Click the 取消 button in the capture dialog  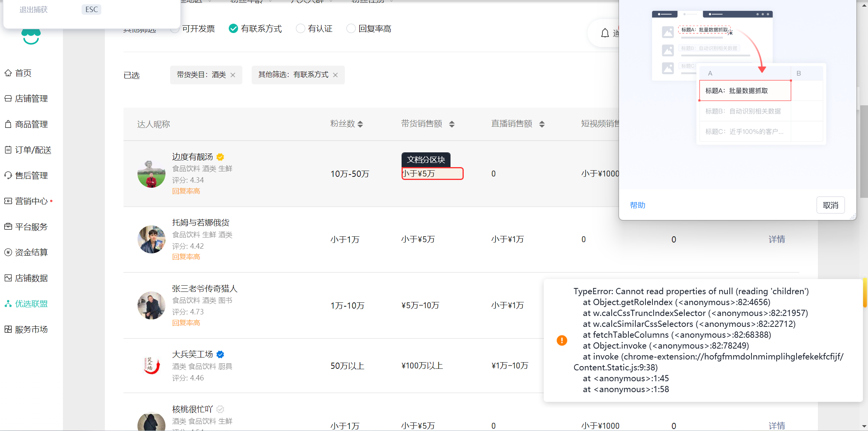[830, 205]
